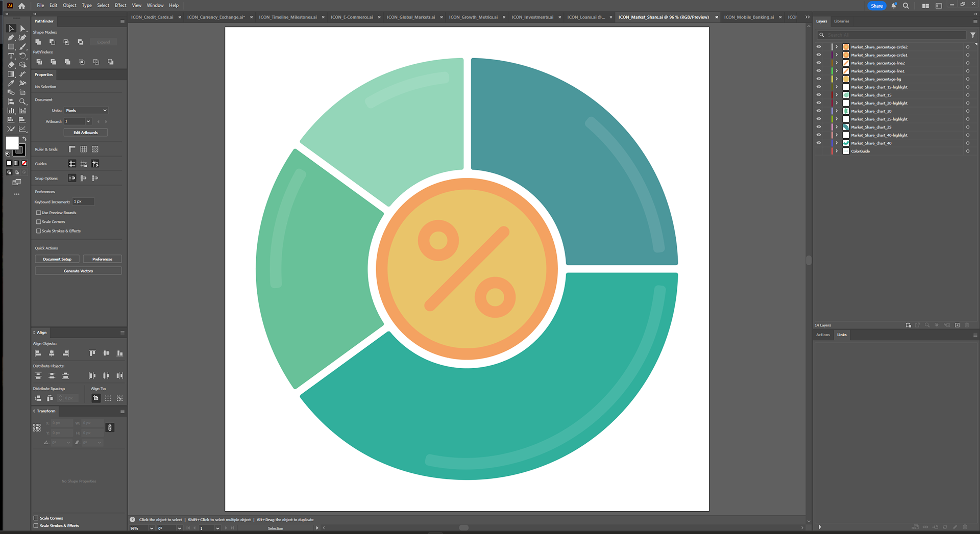Click the Generate Vectors button
The width and height of the screenshot is (980, 534).
tap(78, 271)
